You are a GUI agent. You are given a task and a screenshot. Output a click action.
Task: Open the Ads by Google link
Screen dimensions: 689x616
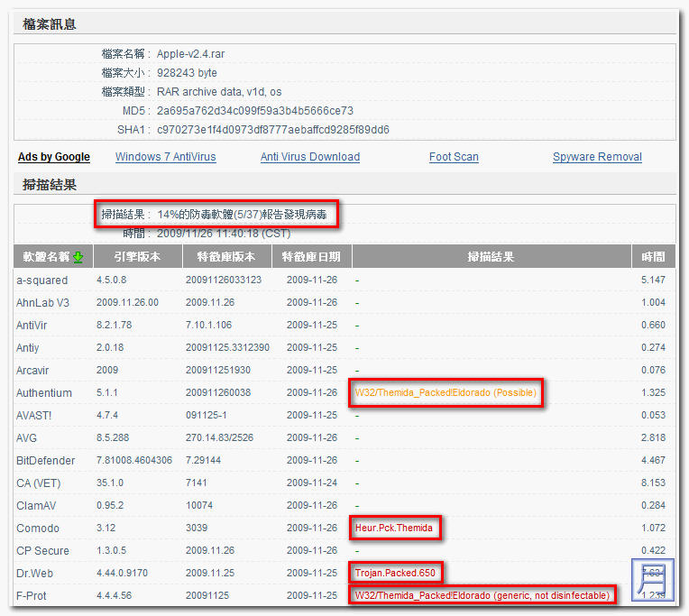click(x=54, y=157)
